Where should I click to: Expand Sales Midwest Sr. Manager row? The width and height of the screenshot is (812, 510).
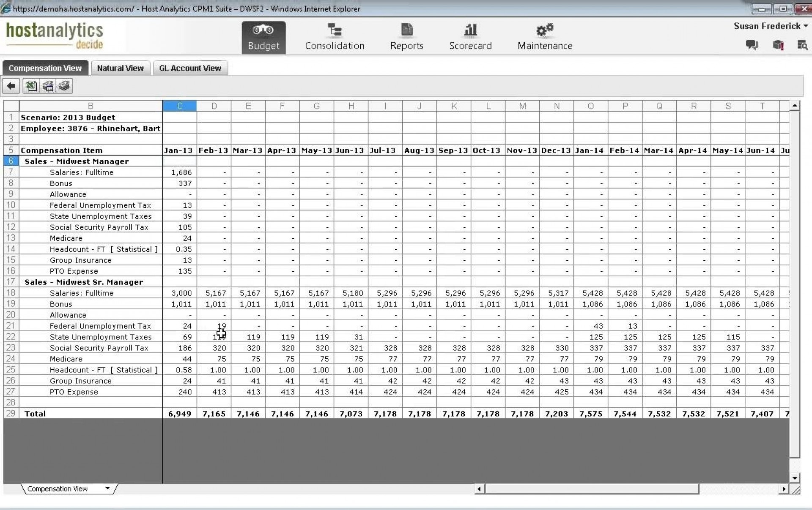click(x=21, y=282)
